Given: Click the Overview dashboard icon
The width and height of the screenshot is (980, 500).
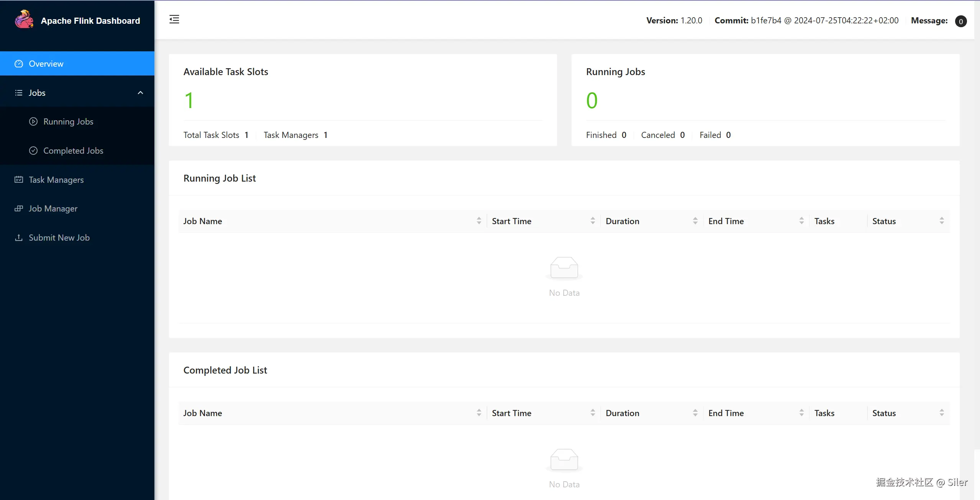Looking at the screenshot, I should (19, 64).
